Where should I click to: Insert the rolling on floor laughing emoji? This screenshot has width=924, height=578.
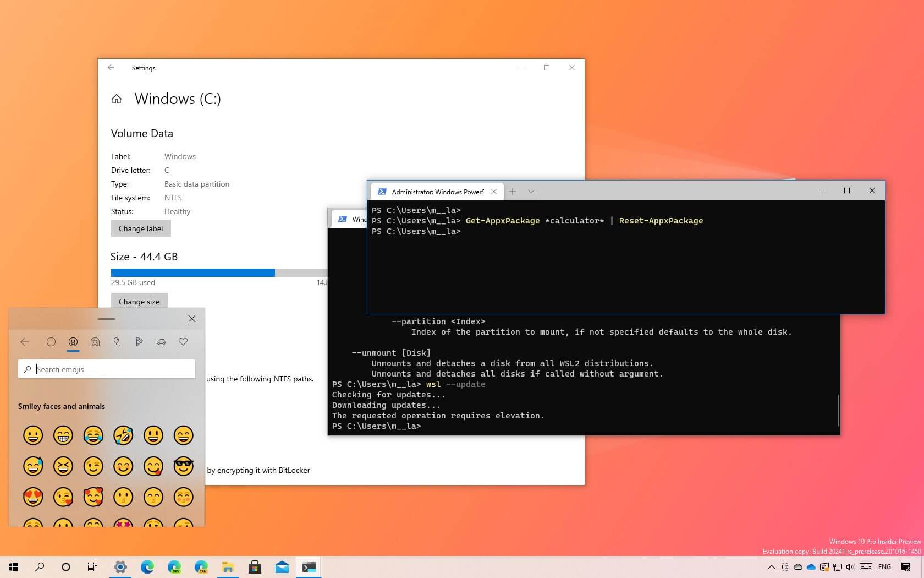point(123,435)
